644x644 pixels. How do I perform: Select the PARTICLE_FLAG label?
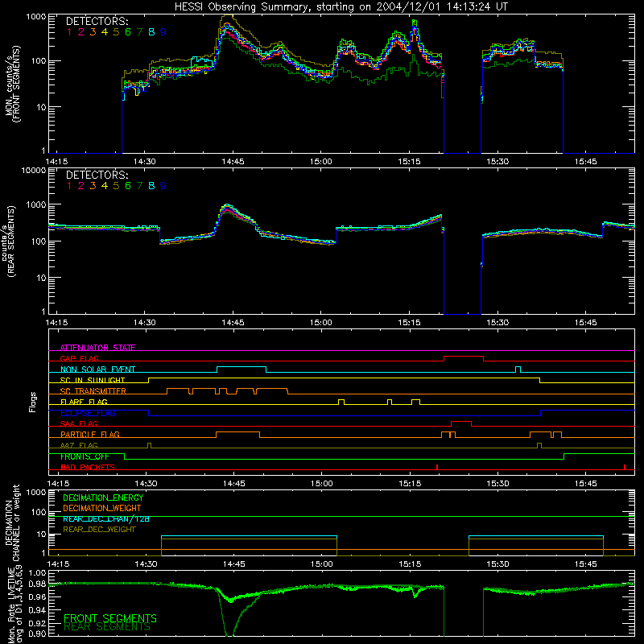[x=90, y=435]
